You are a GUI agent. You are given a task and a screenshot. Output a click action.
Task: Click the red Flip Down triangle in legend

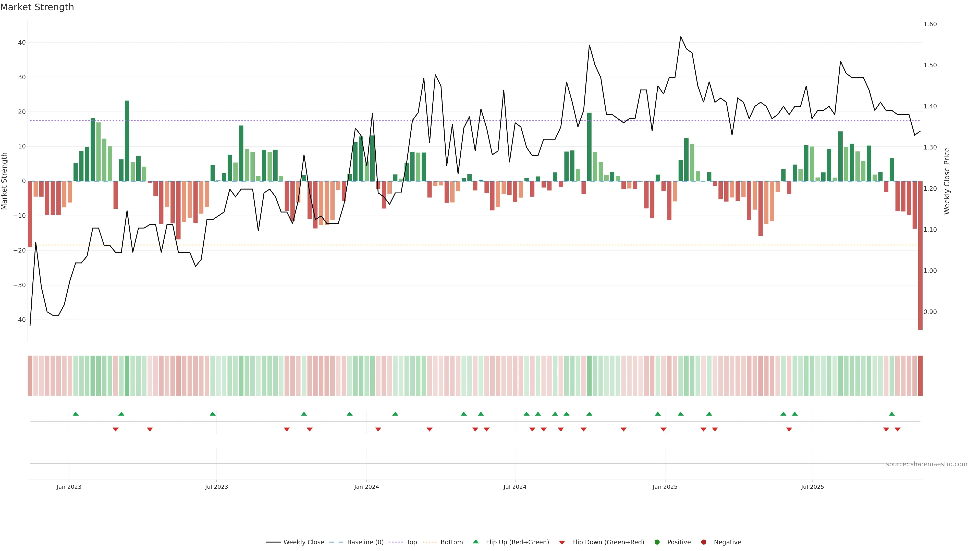click(562, 543)
